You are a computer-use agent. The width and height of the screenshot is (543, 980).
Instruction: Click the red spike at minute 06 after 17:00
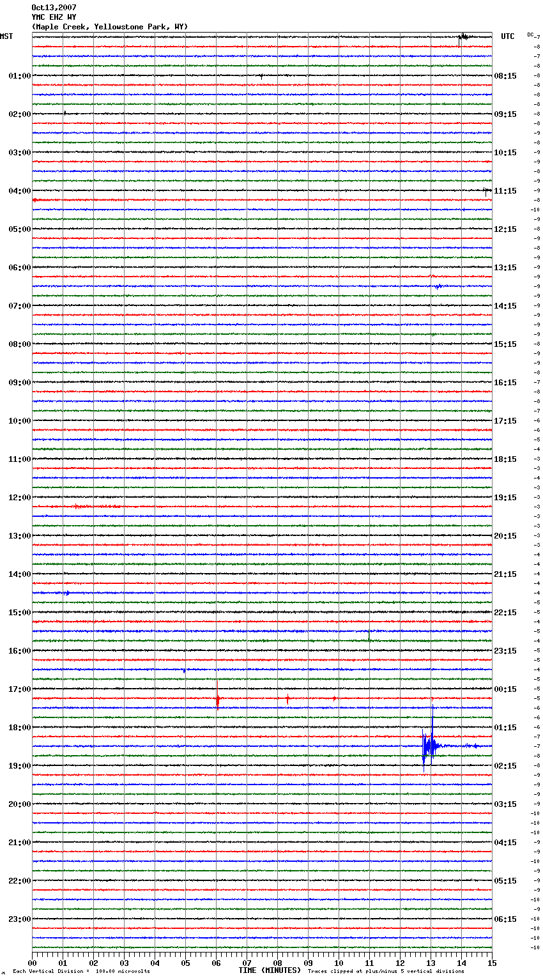point(218,696)
